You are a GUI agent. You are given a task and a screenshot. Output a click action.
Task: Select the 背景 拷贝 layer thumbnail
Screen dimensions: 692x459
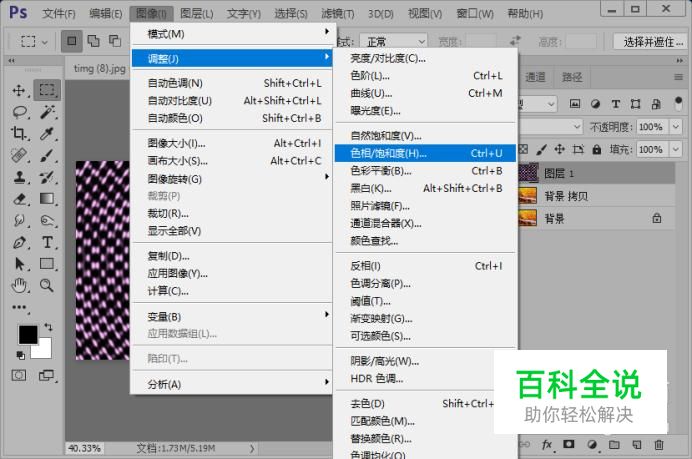pyautogui.click(x=527, y=196)
